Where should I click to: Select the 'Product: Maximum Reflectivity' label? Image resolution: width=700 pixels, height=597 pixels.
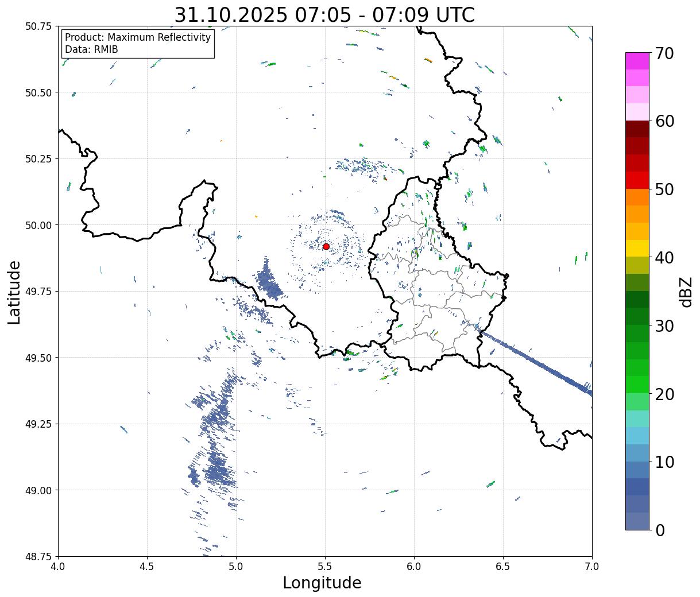[138, 37]
